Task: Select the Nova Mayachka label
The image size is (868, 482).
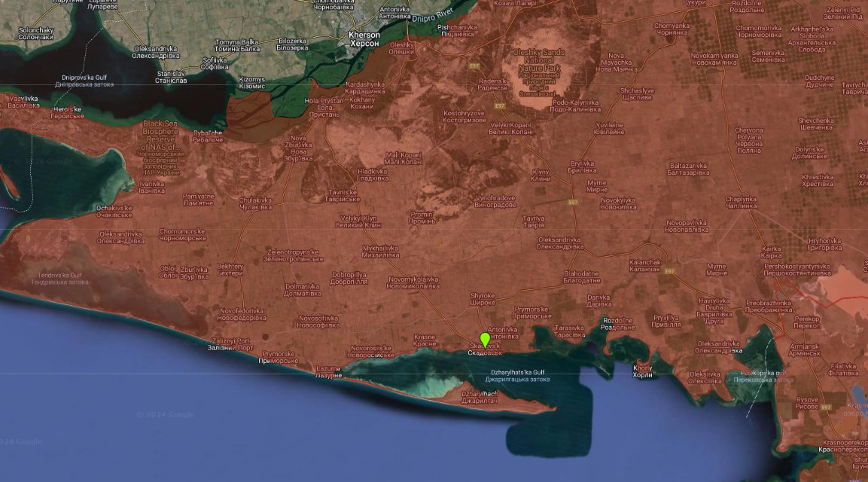Action: pos(616,63)
